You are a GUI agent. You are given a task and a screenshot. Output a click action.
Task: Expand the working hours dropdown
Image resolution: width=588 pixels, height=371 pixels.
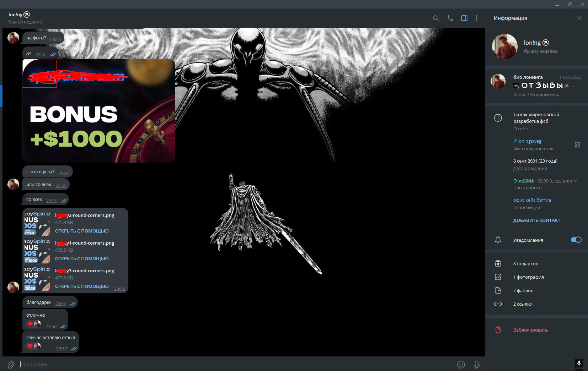click(x=575, y=181)
